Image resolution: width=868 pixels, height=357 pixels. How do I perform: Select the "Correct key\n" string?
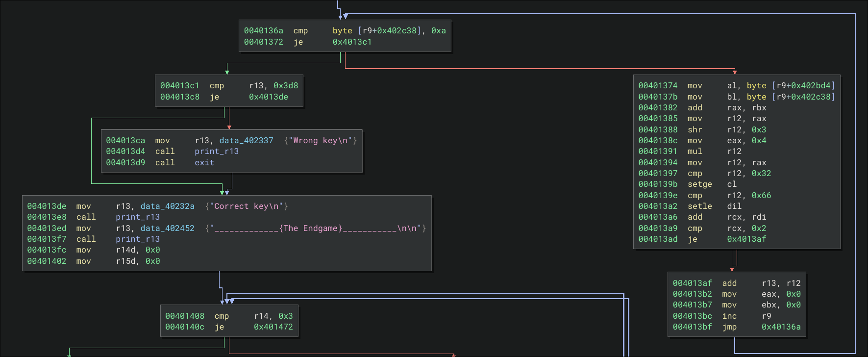coord(247,206)
